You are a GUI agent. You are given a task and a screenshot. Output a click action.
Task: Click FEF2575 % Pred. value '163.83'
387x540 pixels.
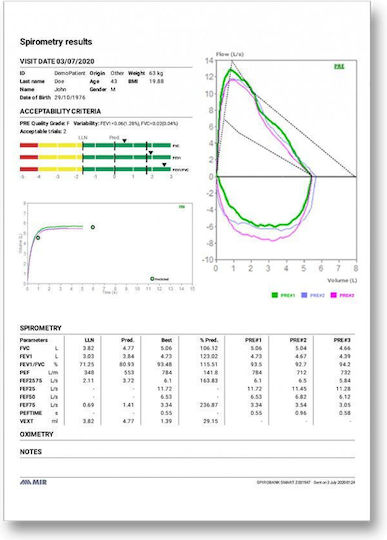point(209,381)
